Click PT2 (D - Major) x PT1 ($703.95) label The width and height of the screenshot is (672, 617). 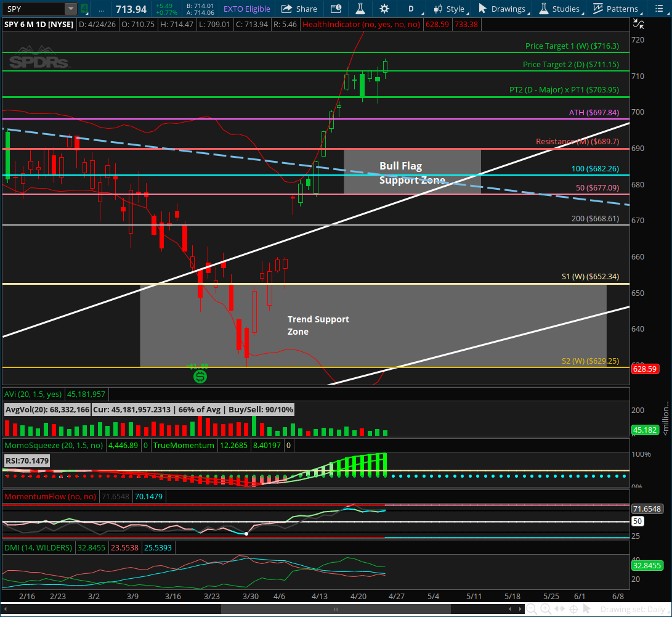[x=564, y=89]
